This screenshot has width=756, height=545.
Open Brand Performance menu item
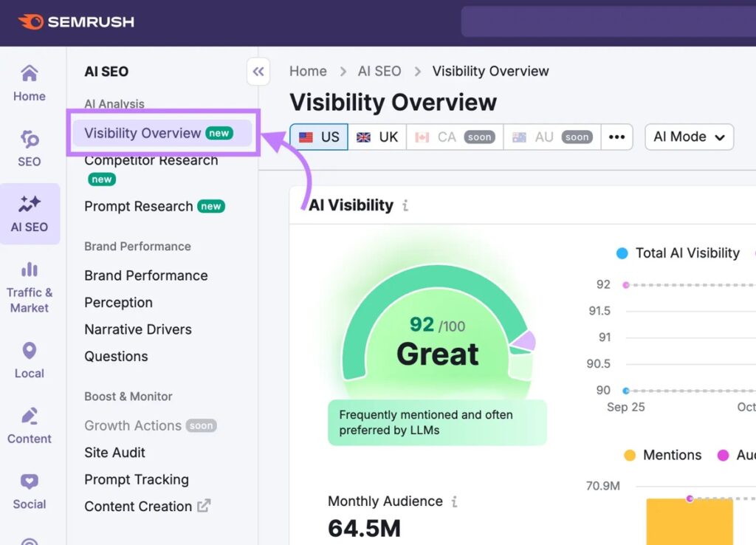[146, 275]
